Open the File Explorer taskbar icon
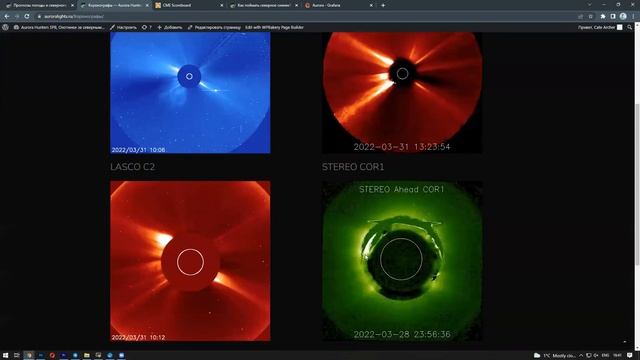 coord(87,356)
